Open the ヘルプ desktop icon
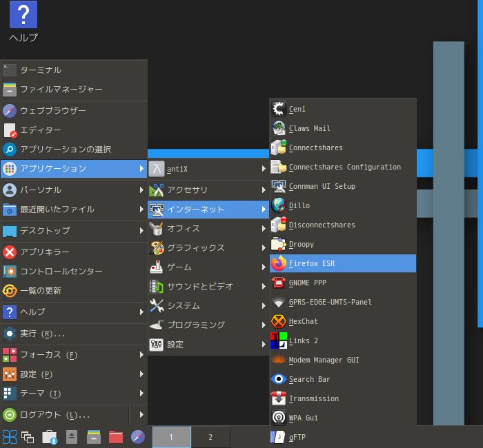 coord(23,21)
